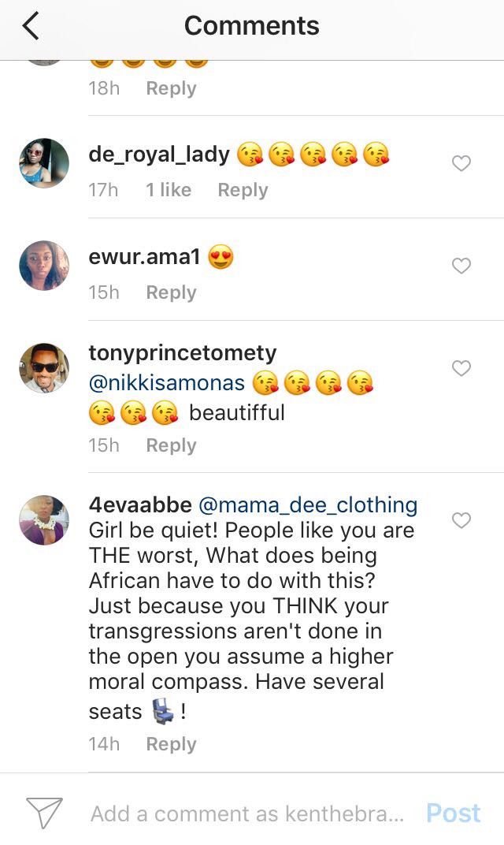Open 4evaabbe's avatar
The image size is (504, 845).
(44, 520)
